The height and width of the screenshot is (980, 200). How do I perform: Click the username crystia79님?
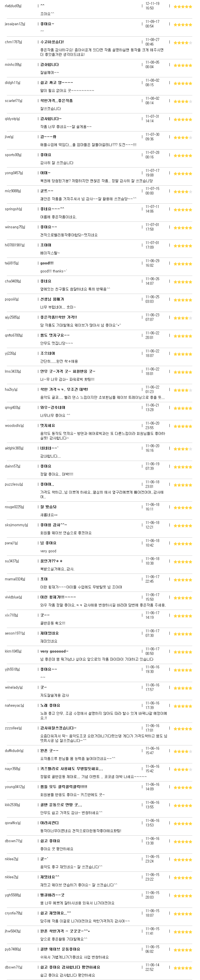click(x=13, y=913)
